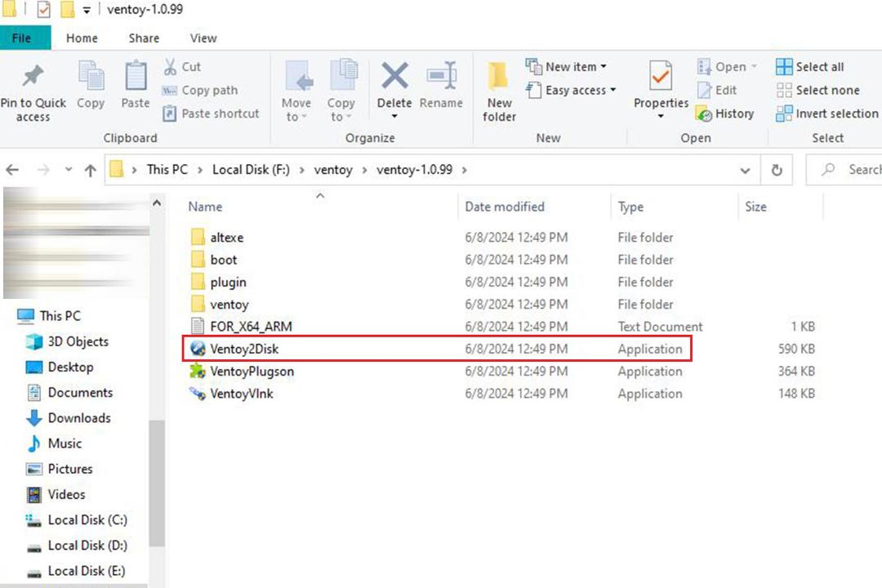The image size is (882, 588).
Task: Click the Refresh button
Action: 777,170
